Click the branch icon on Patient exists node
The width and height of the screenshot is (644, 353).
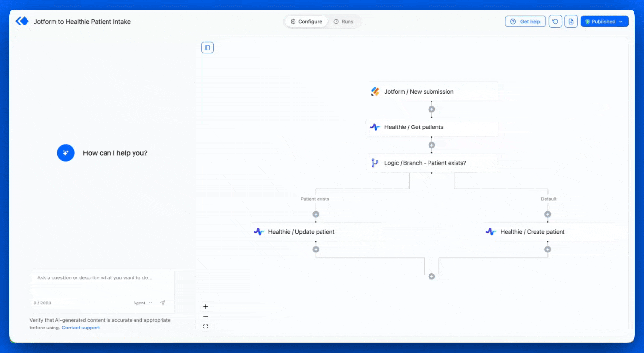pos(375,163)
